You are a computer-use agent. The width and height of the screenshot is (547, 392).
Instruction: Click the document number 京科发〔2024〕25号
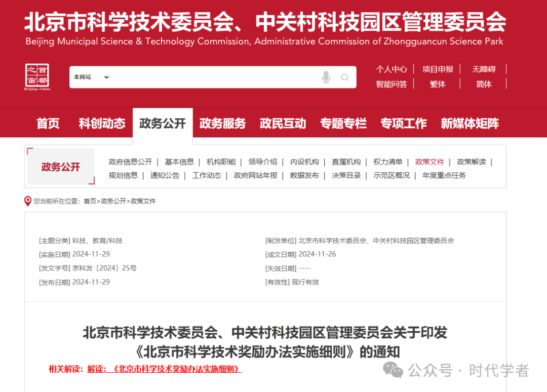[x=104, y=268]
